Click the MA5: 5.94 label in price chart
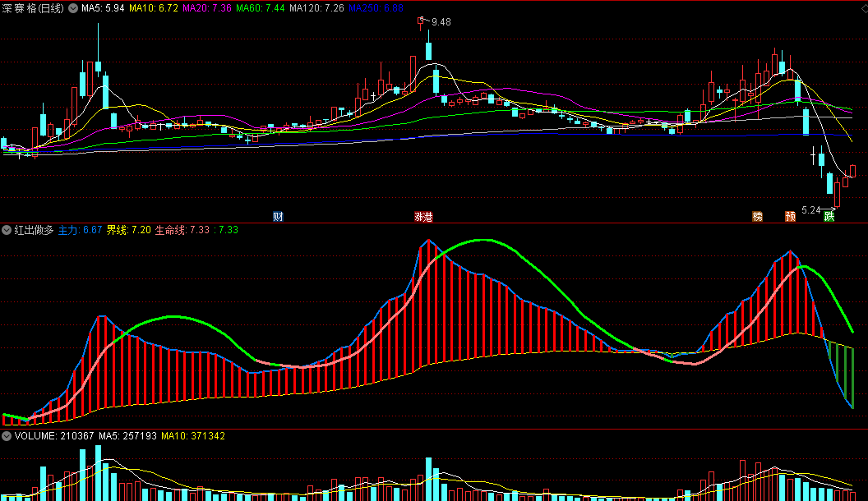Viewport: 868px width, 501px height. point(103,8)
